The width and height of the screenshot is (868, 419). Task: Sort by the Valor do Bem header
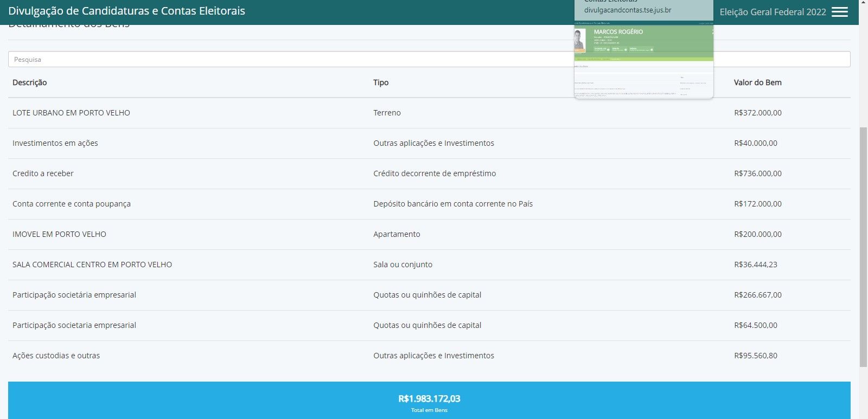coord(757,82)
